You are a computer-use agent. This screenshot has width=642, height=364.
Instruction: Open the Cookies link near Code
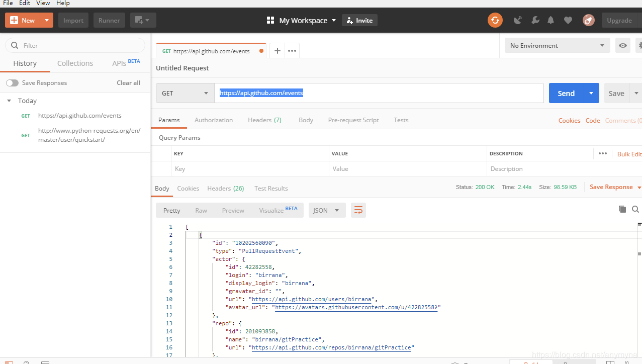pyautogui.click(x=570, y=121)
